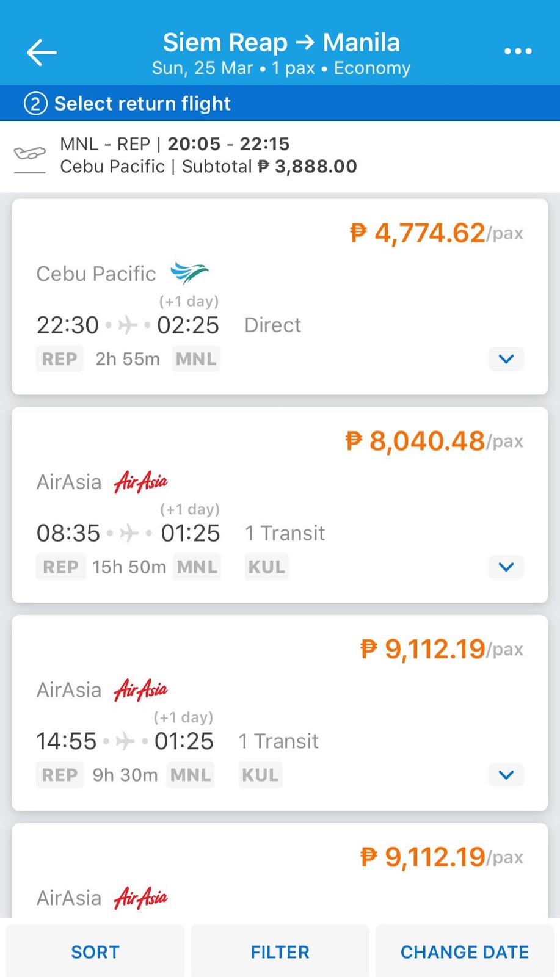Image resolution: width=560 pixels, height=977 pixels.
Task: Tap the KUL transit tag on 15h 50m flight
Action: click(266, 567)
